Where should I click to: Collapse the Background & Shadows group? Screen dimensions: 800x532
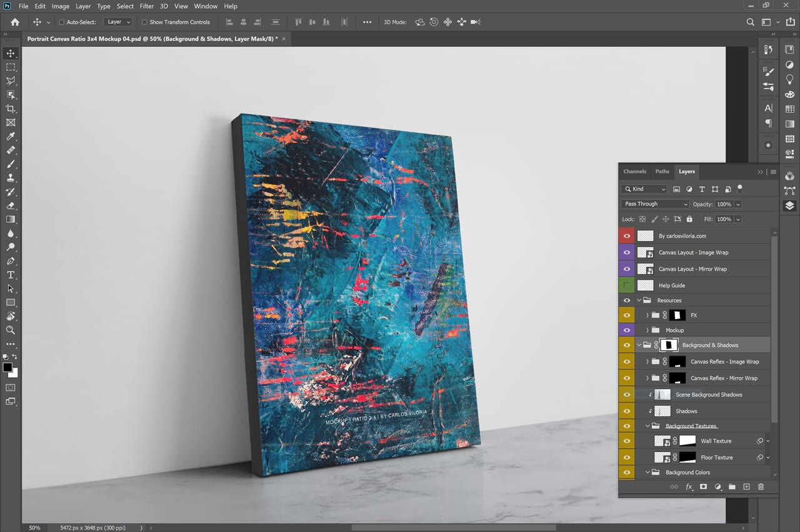click(x=639, y=345)
